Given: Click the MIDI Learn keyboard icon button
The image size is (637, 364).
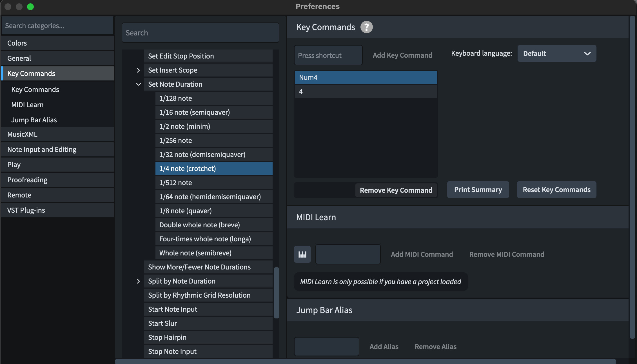Looking at the screenshot, I should click(x=302, y=254).
